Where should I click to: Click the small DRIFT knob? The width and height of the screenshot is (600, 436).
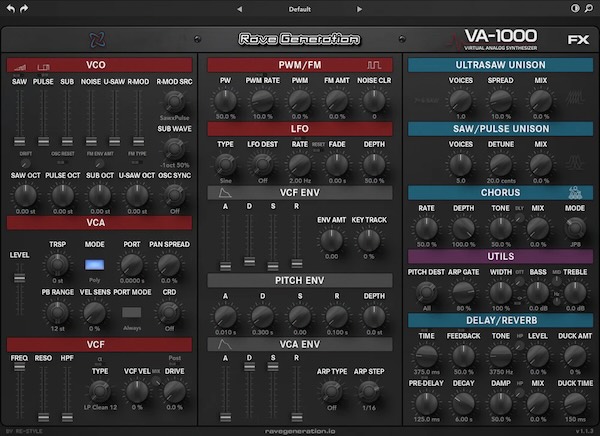click(25, 163)
